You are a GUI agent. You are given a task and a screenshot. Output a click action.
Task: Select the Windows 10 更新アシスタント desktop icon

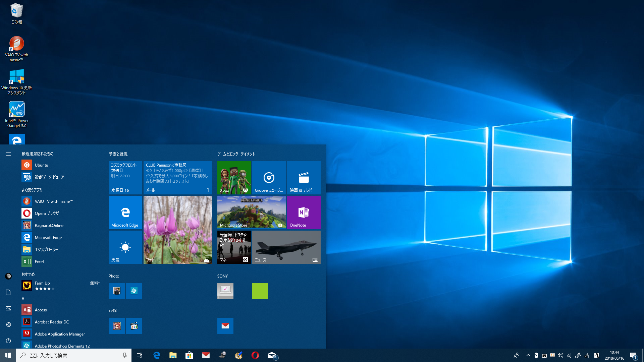point(16,82)
